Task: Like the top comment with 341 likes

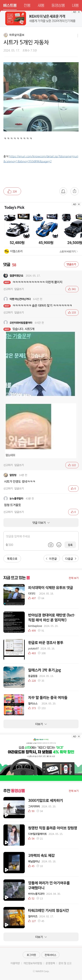Action: coord(72,289)
